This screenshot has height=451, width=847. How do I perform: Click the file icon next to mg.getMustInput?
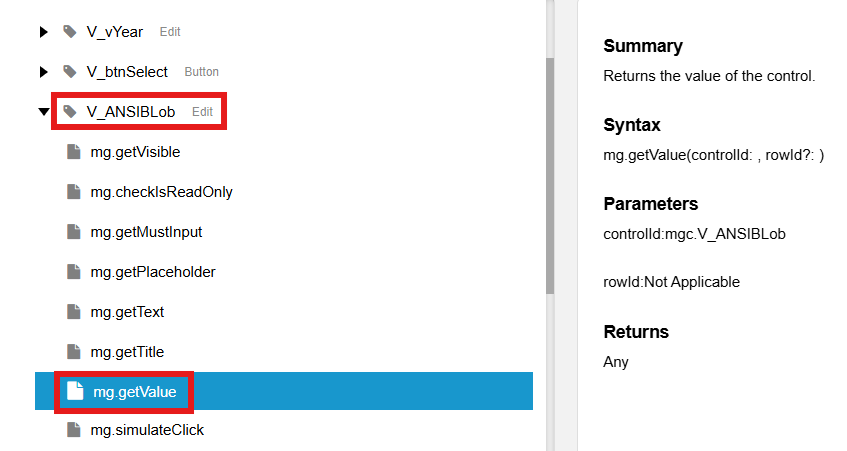74,232
